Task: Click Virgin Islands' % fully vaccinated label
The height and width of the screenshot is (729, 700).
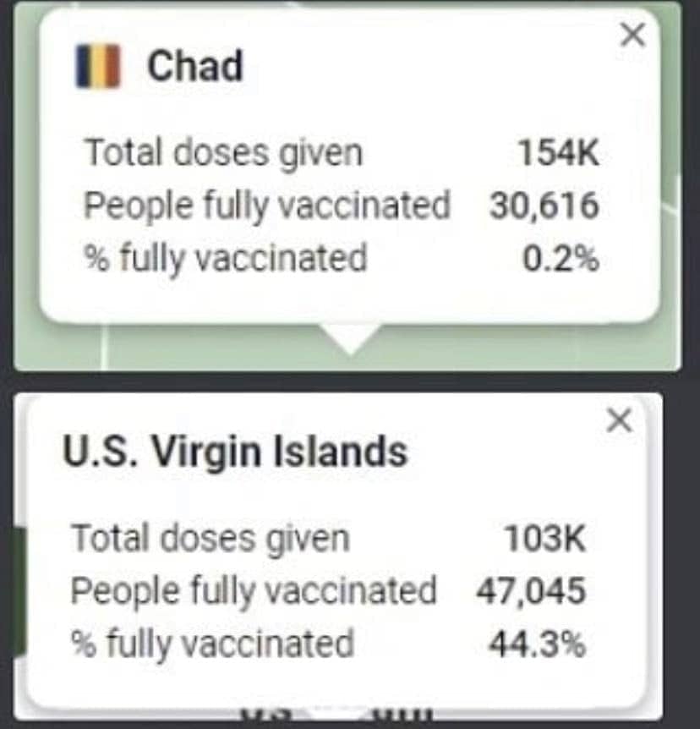Action: [x=211, y=644]
